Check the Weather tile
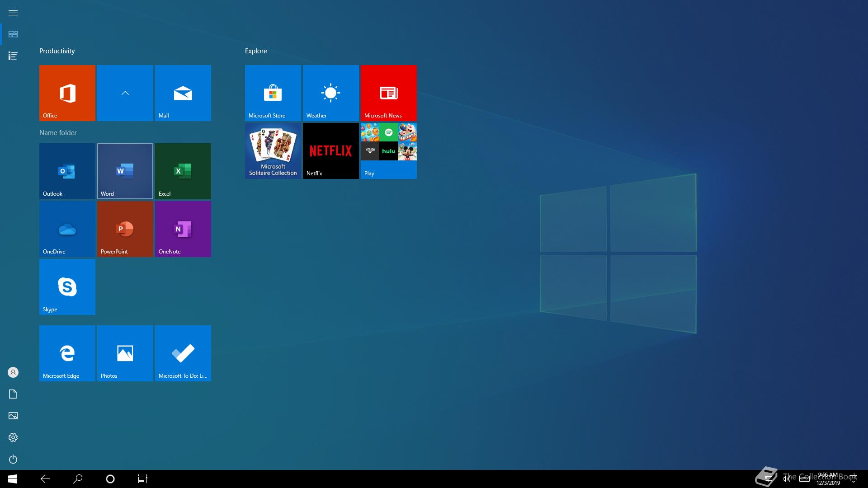Viewport: 868px width, 488px height. [x=330, y=93]
